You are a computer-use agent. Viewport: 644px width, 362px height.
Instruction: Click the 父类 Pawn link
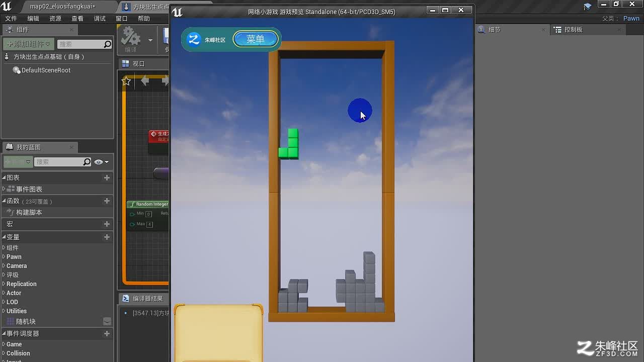point(631,19)
